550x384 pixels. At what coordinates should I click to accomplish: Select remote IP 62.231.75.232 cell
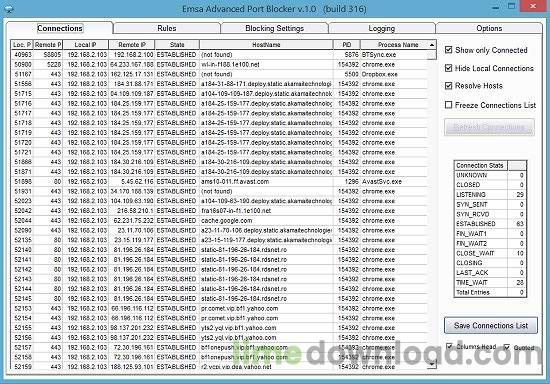coord(132,221)
